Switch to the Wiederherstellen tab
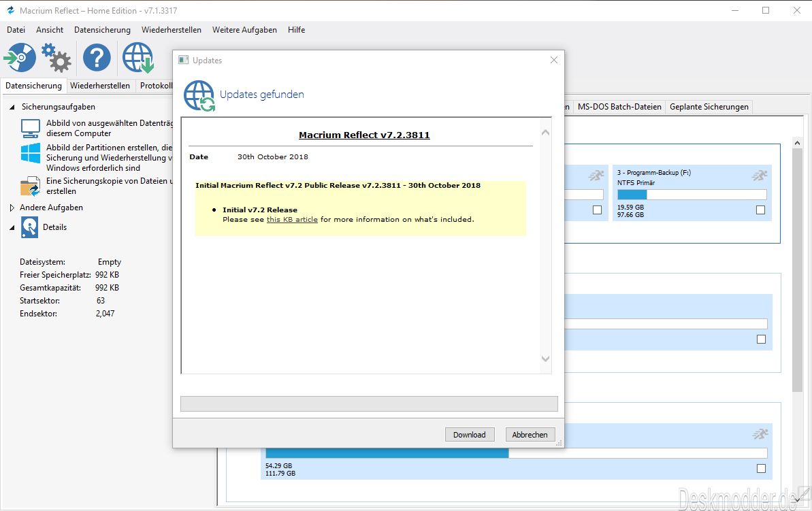 (x=100, y=86)
